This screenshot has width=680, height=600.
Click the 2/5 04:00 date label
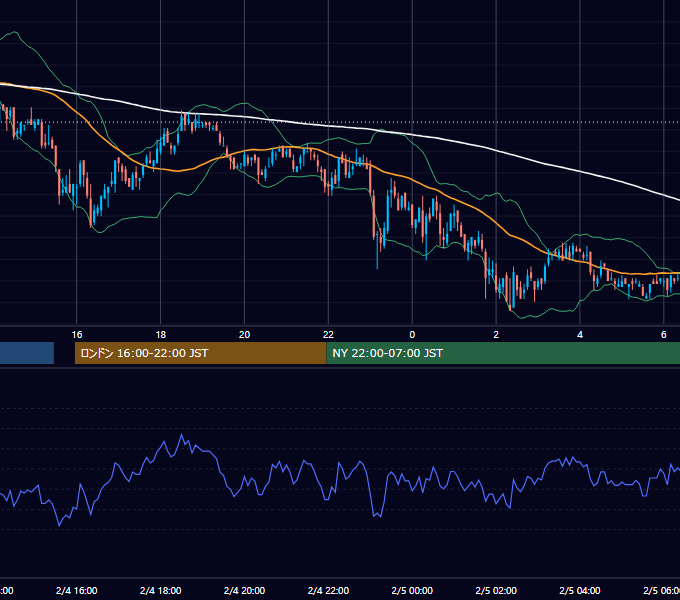[x=580, y=591]
